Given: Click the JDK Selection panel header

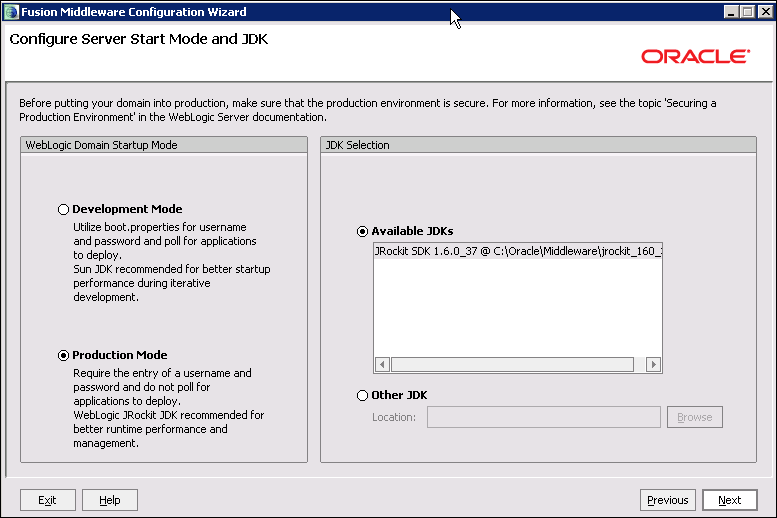Looking at the screenshot, I should (x=538, y=145).
